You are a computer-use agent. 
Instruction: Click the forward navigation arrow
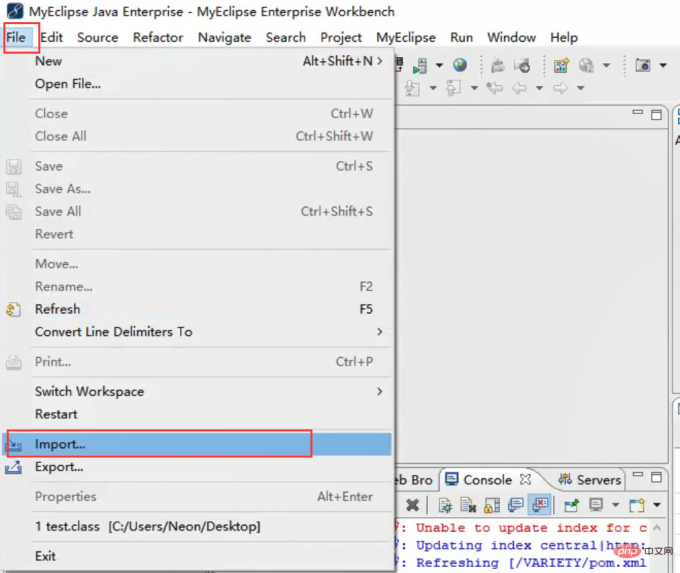[560, 88]
